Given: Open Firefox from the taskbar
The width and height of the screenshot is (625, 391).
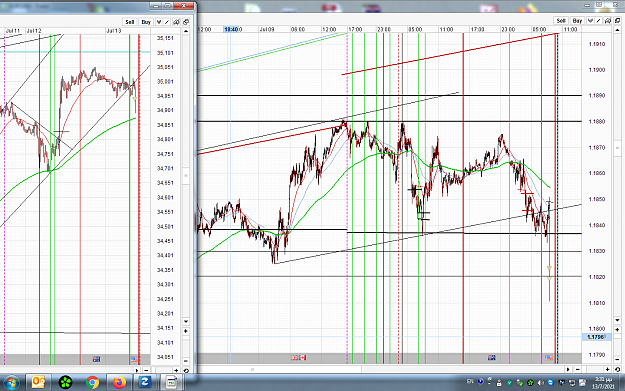Looking at the screenshot, I should (x=119, y=383).
